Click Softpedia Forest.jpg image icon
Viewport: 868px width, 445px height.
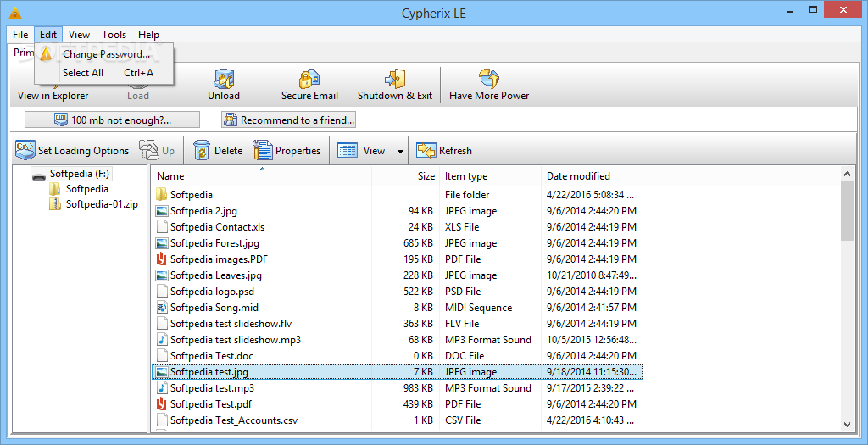click(x=162, y=243)
